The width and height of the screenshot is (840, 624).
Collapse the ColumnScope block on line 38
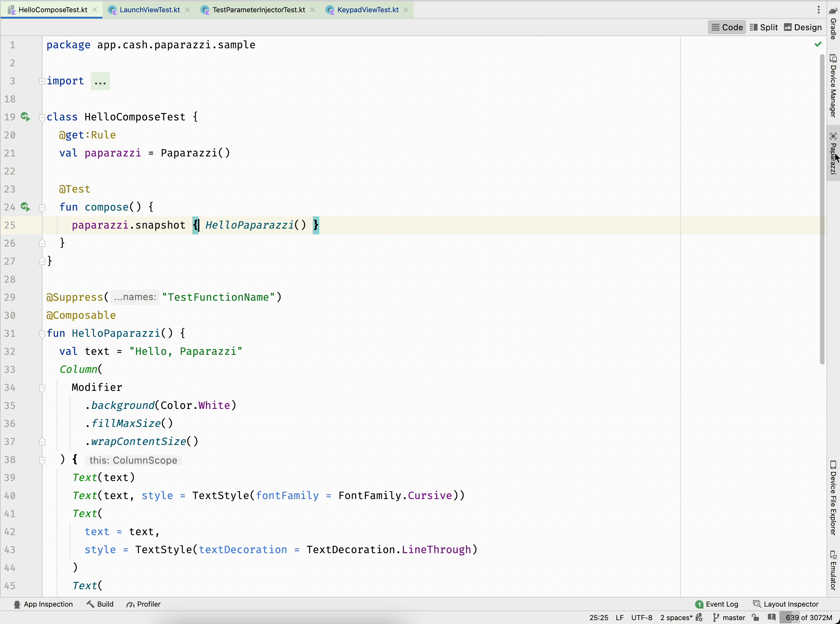(x=42, y=460)
